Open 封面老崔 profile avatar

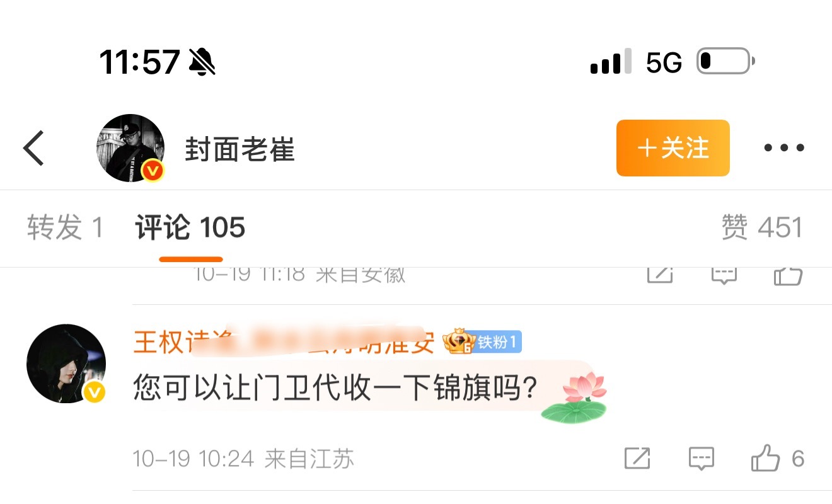pyautogui.click(x=130, y=148)
